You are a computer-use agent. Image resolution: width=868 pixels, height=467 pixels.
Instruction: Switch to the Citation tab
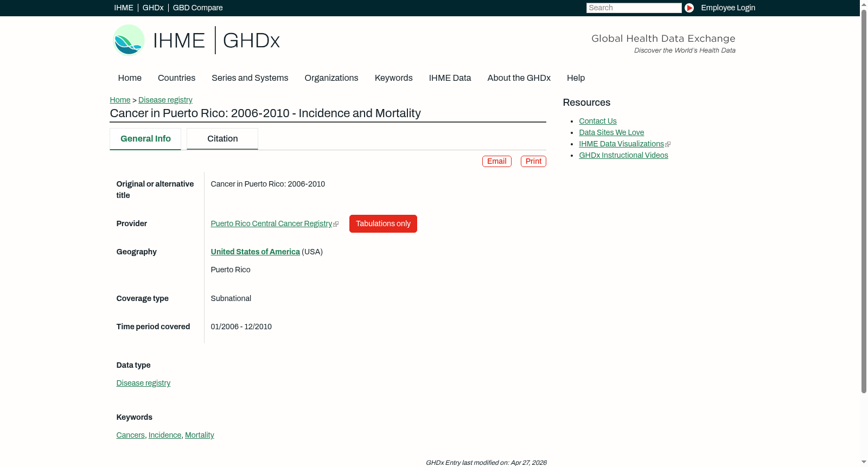coord(222,139)
